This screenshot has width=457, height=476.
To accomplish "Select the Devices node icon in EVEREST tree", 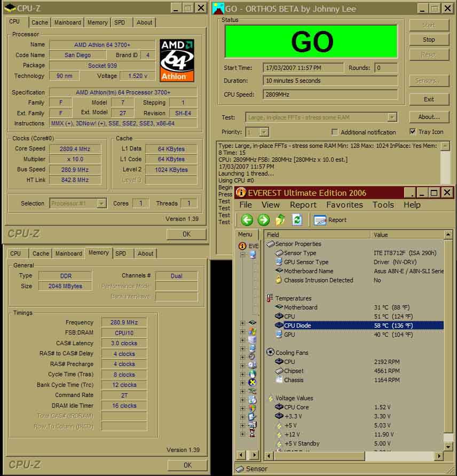I will [x=253, y=391].
